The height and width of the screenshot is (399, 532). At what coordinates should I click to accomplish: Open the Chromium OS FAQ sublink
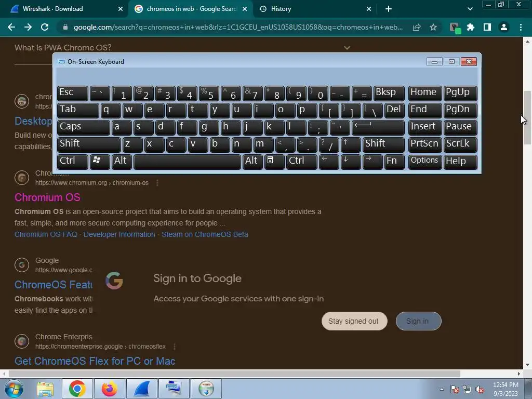click(x=46, y=234)
